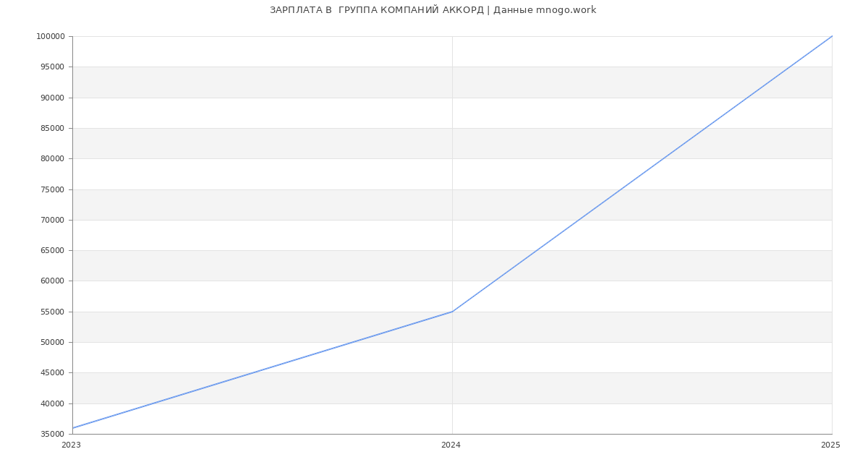Click the chart title text

point(433,10)
